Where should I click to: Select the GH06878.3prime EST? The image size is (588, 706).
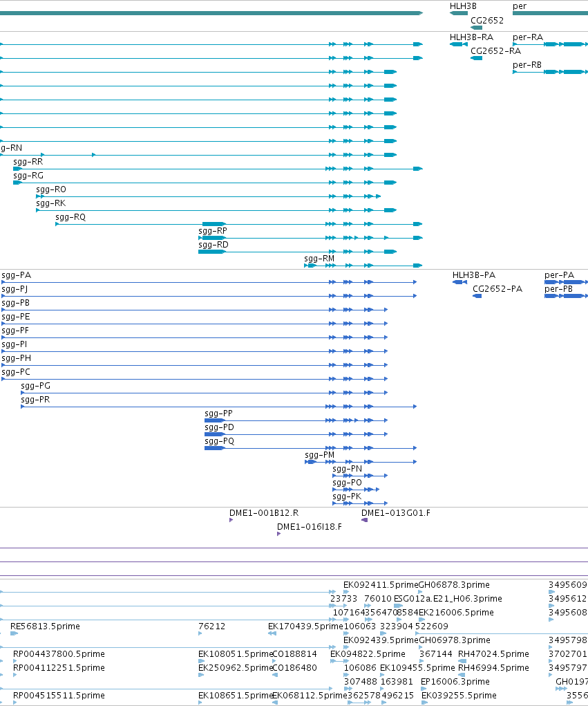[x=421, y=592]
